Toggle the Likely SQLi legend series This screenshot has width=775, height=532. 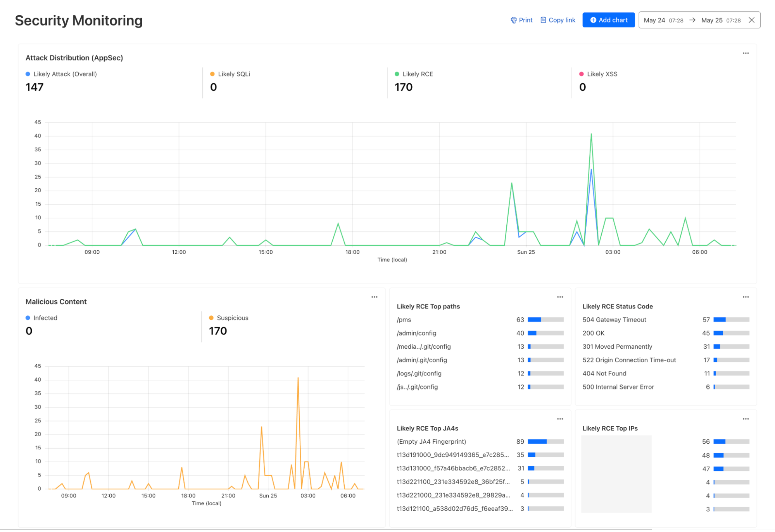(230, 74)
